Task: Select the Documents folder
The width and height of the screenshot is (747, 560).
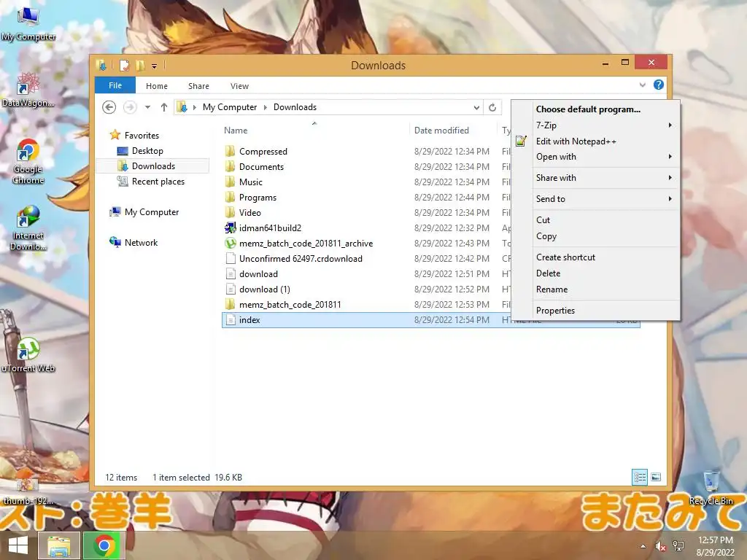Action: tap(262, 167)
